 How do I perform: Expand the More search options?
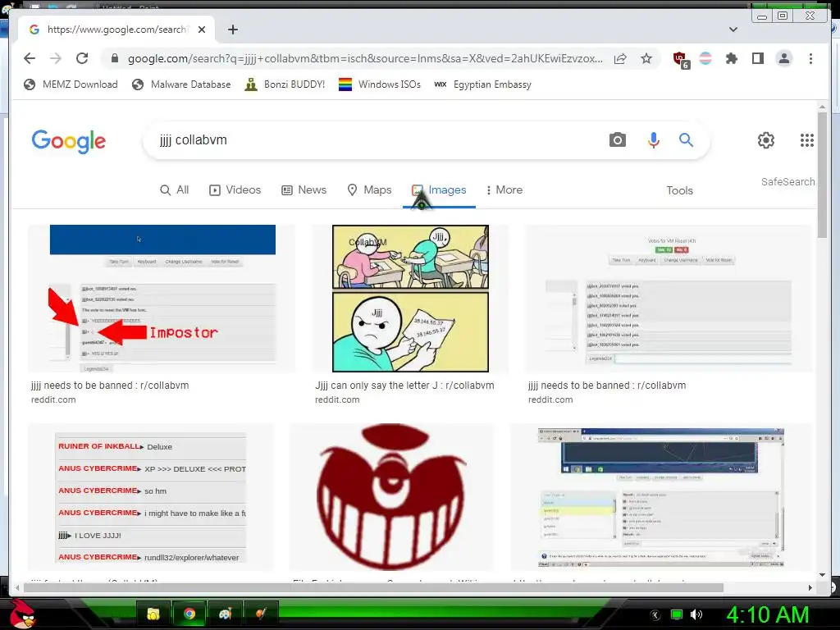point(504,189)
